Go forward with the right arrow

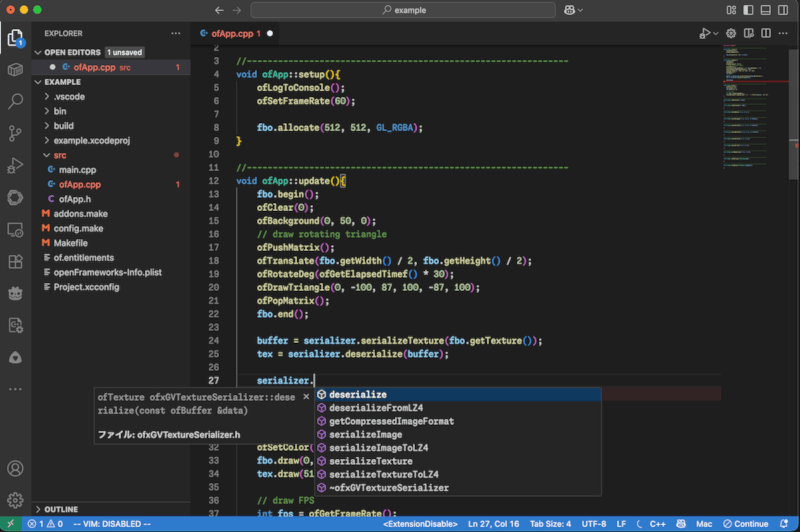tap(237, 10)
